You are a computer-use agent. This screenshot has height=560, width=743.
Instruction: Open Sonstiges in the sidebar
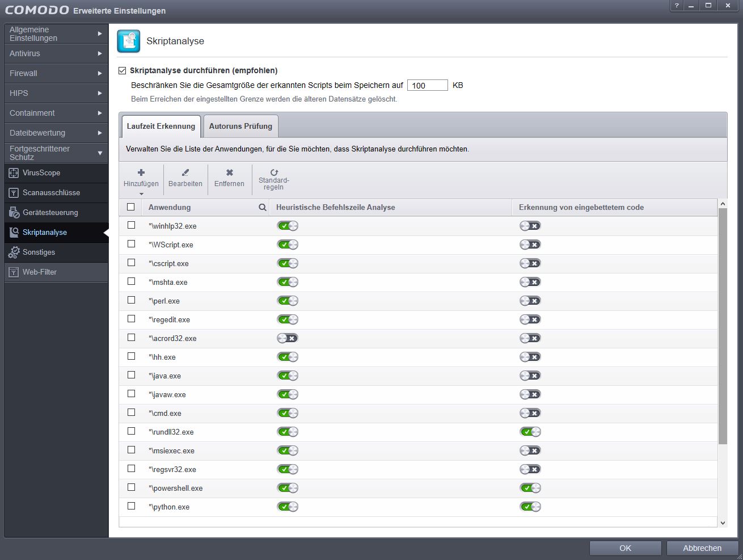pos(56,252)
